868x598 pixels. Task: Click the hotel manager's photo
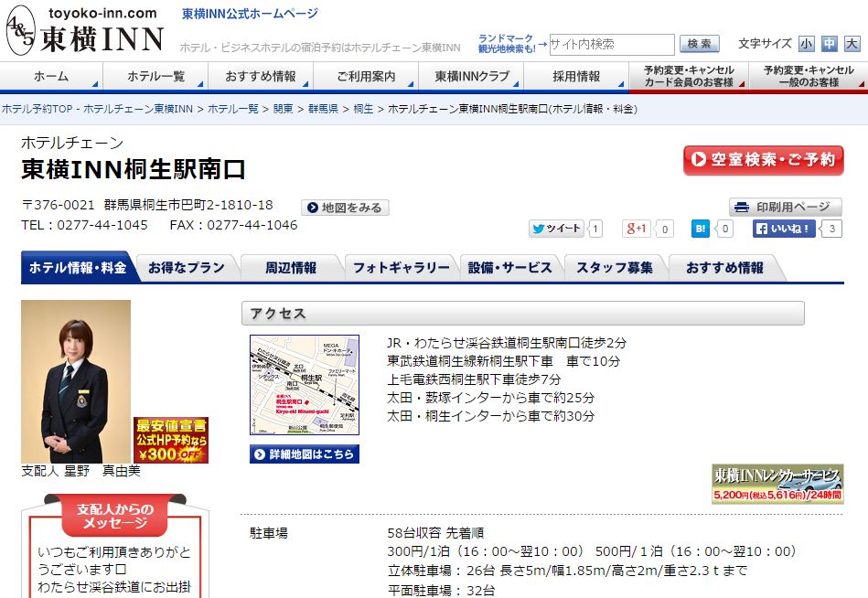point(76,381)
